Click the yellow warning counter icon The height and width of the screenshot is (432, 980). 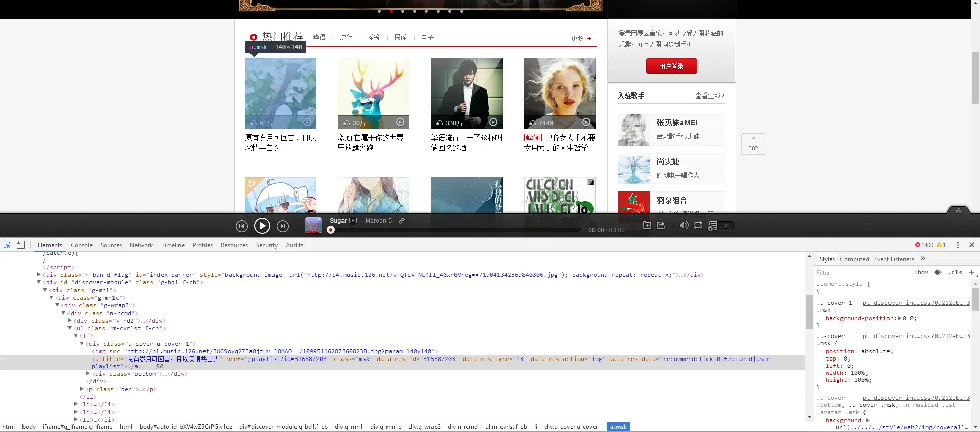941,245
